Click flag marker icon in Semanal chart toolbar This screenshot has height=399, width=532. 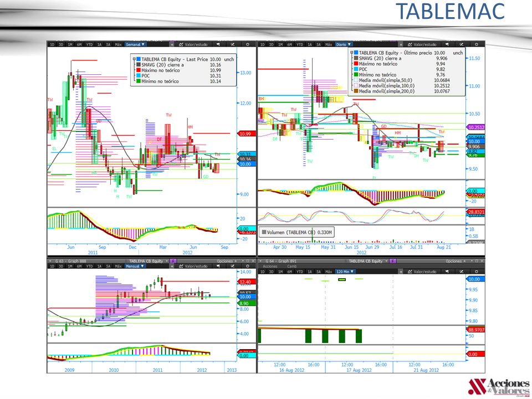218,44
